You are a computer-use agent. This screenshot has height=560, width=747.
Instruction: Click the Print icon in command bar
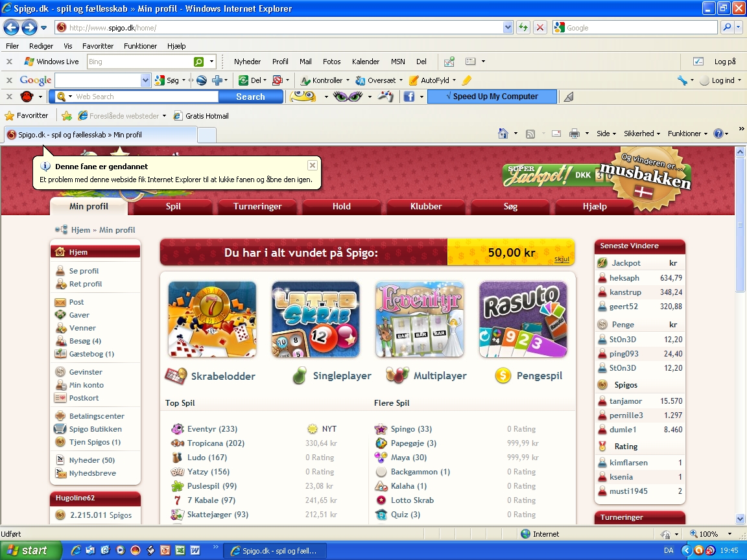tap(574, 134)
